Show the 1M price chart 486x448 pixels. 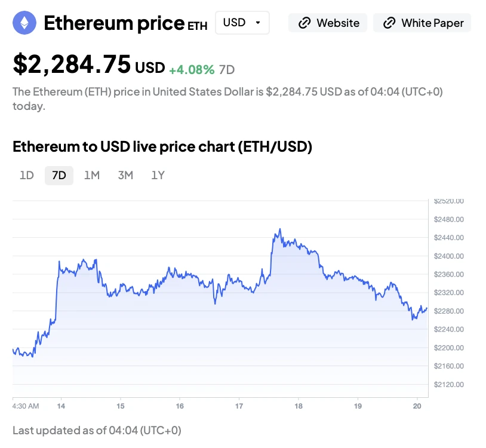[92, 176]
